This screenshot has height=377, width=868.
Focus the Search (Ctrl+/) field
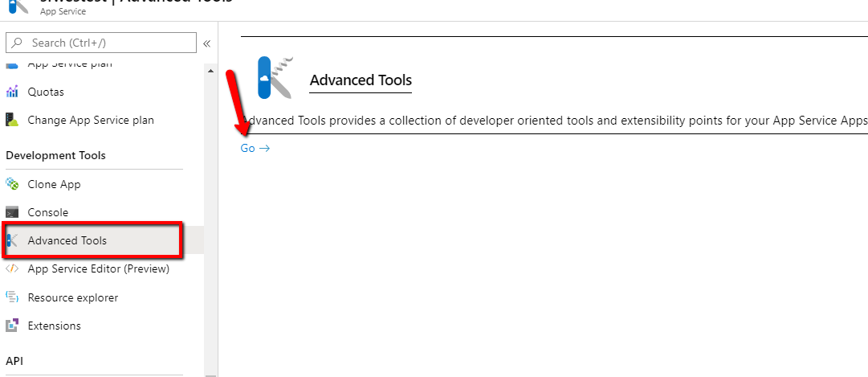(x=100, y=43)
